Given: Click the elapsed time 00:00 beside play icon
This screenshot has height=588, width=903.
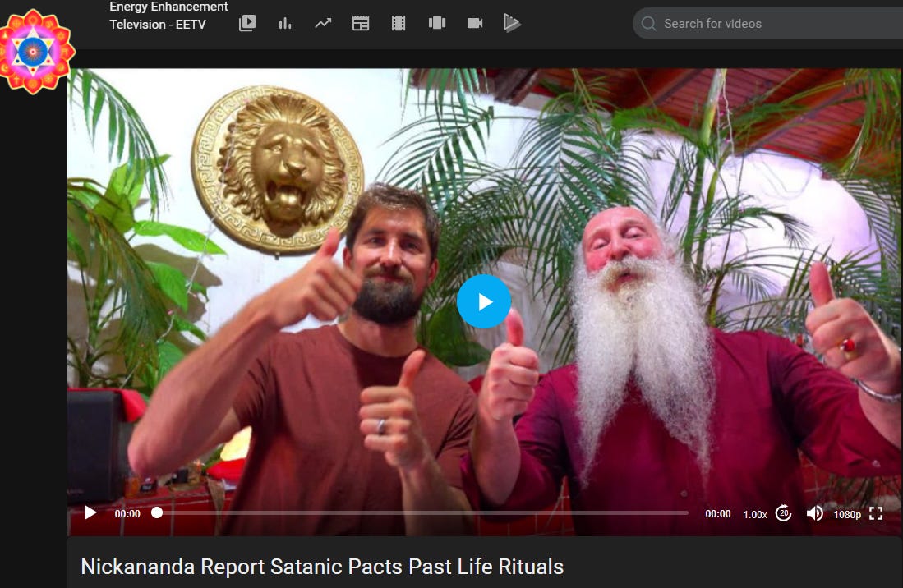Looking at the screenshot, I should tap(127, 514).
